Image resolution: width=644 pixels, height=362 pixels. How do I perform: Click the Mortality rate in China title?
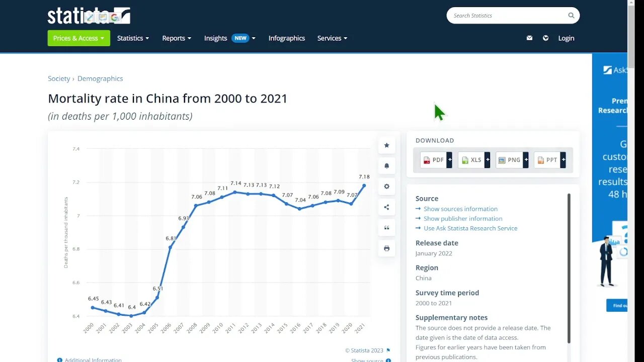pos(168,99)
